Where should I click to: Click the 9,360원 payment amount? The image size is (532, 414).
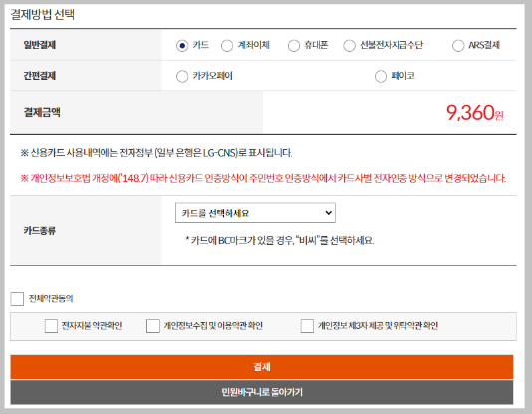tap(474, 112)
